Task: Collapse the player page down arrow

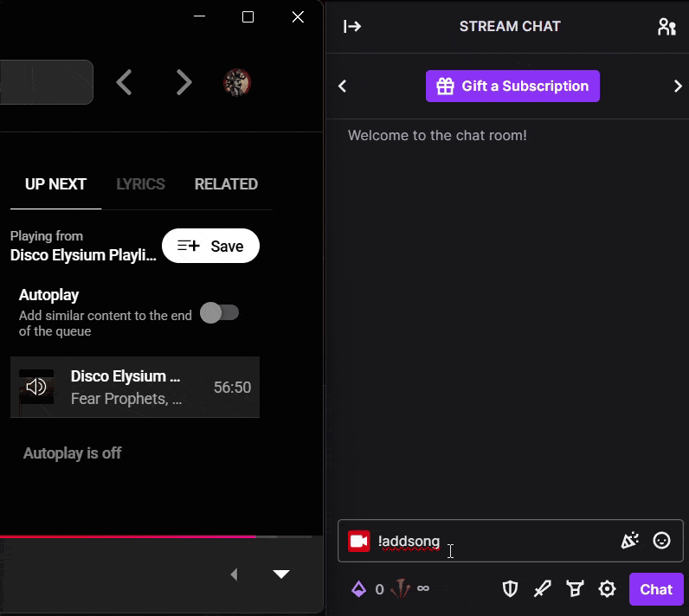Action: [280, 574]
